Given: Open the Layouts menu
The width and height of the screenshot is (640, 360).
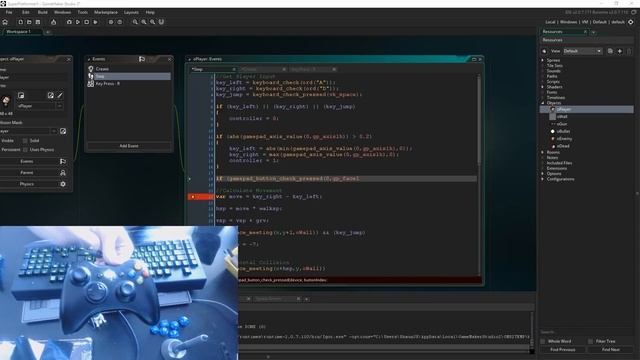Looking at the screenshot, I should pos(131,12).
